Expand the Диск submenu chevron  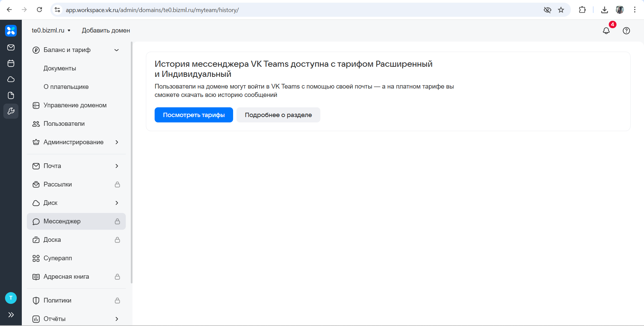(117, 203)
